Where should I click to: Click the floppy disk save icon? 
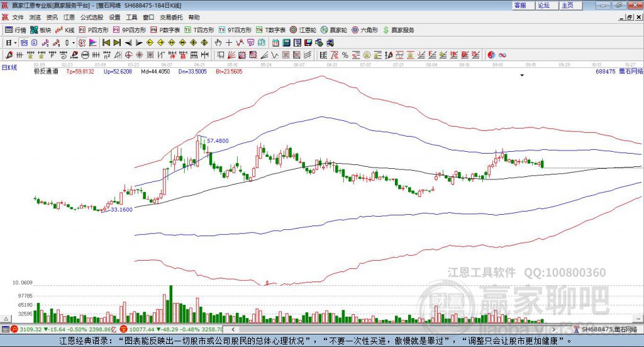308,43
